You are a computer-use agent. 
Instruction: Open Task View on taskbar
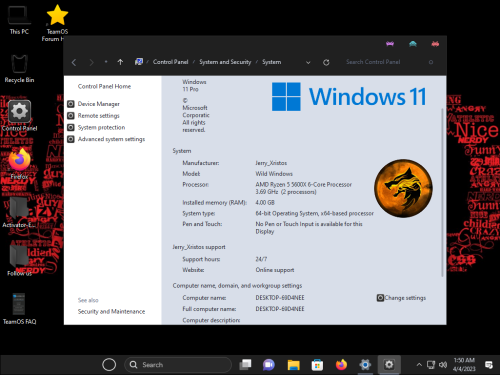(245, 365)
